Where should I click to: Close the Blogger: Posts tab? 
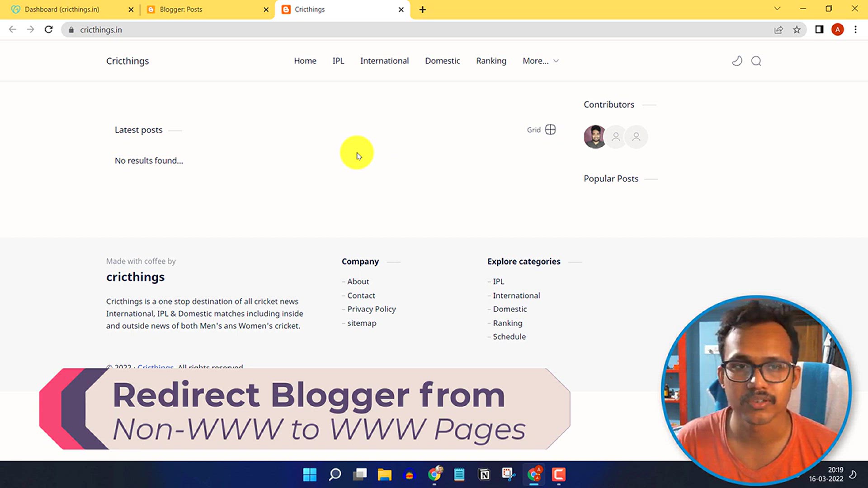266,9
